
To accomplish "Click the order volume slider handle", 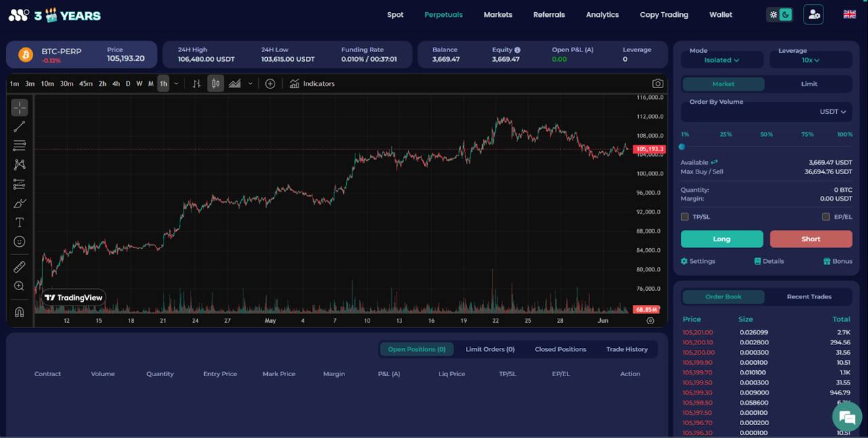I will [x=682, y=147].
